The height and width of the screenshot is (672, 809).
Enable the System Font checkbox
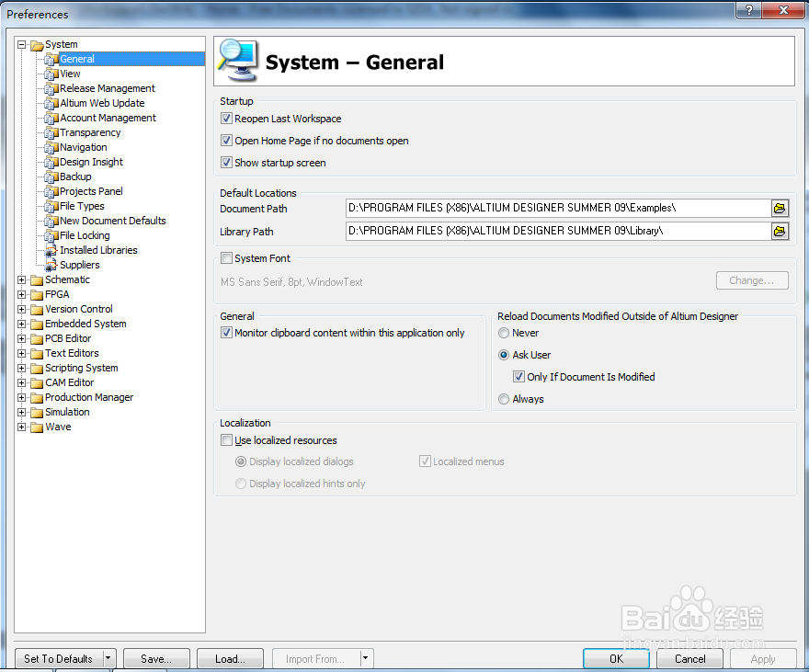[x=226, y=258]
